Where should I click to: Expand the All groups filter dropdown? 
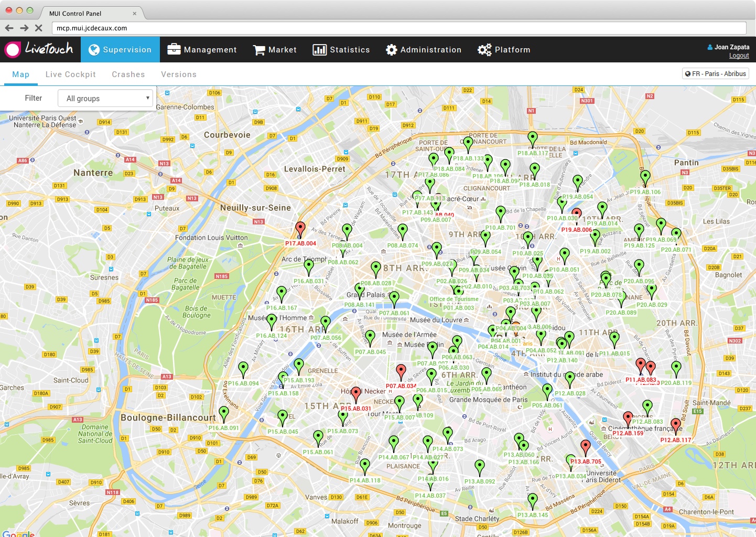pyautogui.click(x=106, y=98)
